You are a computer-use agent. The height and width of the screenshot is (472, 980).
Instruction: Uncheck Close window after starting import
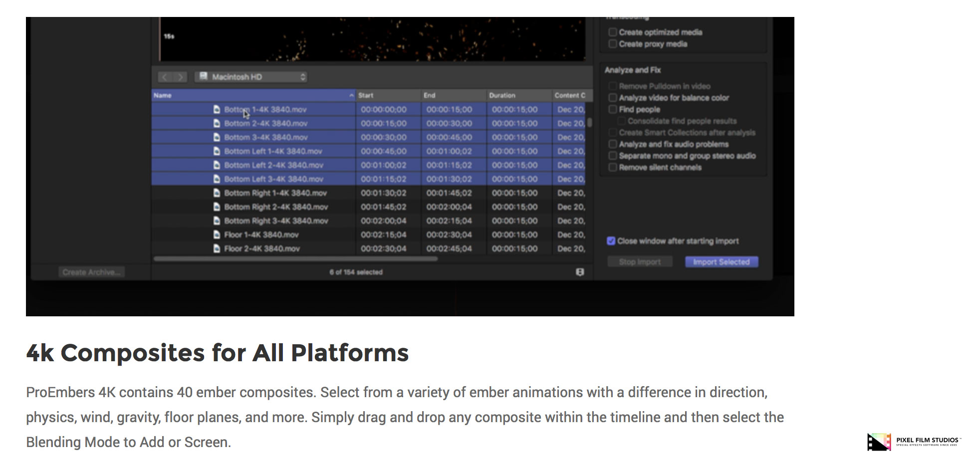(611, 241)
